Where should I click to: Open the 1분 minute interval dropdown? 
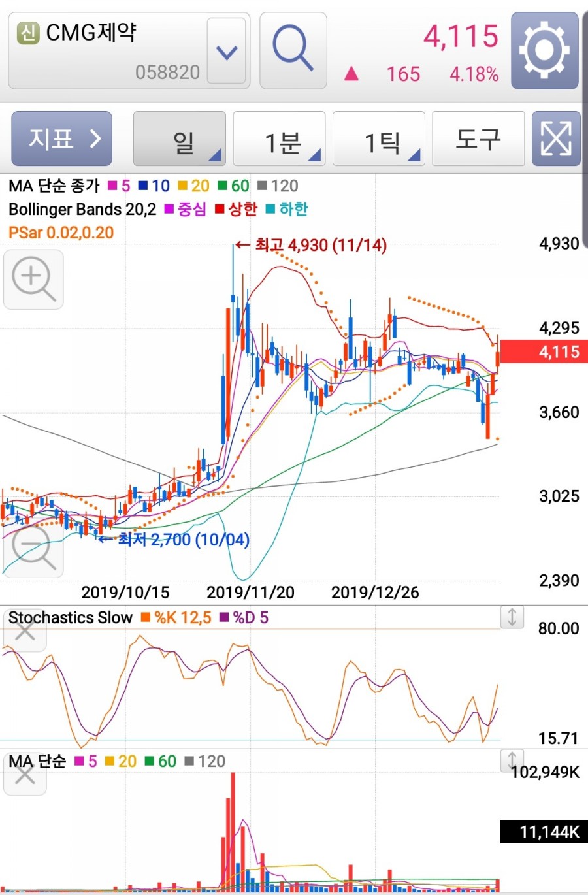[x=279, y=138]
